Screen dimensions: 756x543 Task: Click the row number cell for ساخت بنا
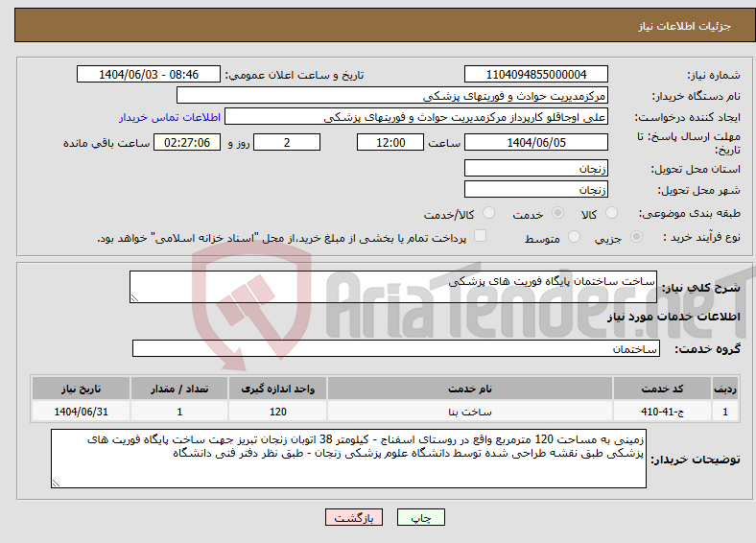tap(725, 412)
